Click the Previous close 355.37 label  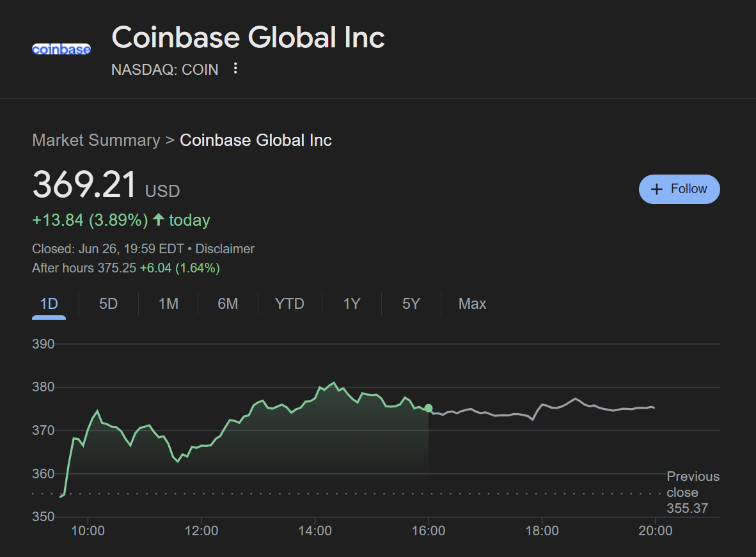(x=693, y=492)
